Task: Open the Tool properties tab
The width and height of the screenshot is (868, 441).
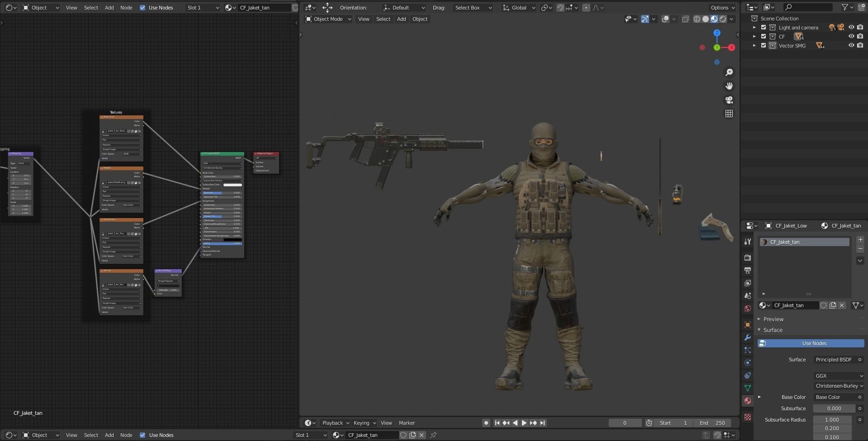Action: (x=748, y=242)
